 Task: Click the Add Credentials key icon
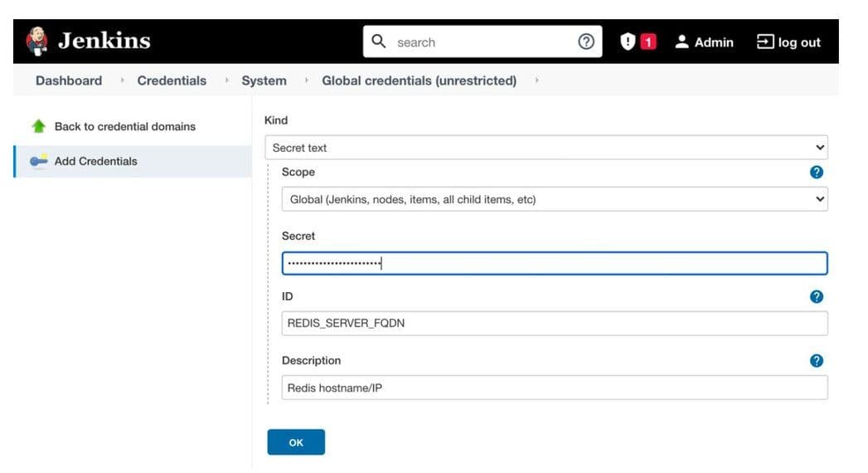(38, 161)
